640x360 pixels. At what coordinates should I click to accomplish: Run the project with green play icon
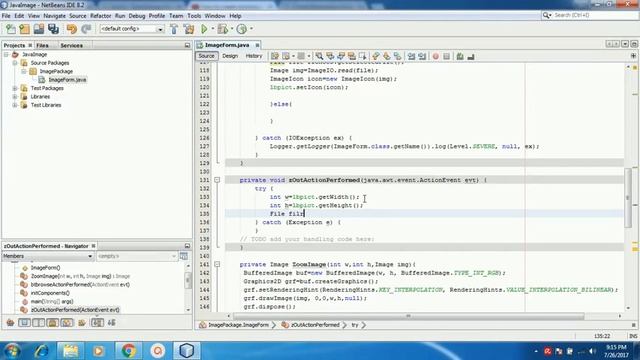204,29
